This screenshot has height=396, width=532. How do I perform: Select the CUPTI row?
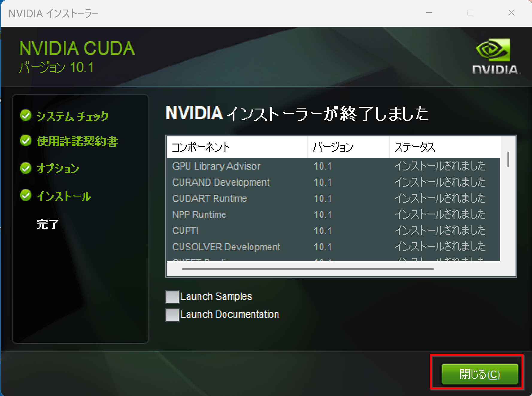point(334,231)
